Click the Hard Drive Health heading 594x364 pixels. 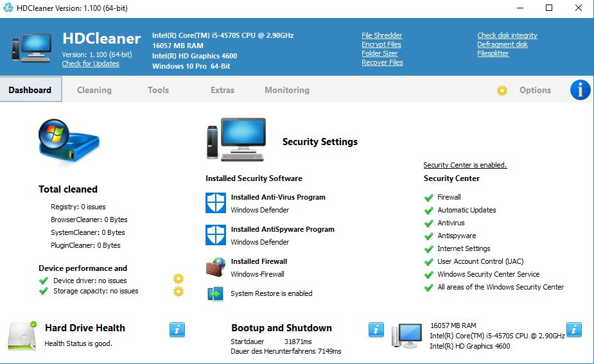[x=85, y=328]
